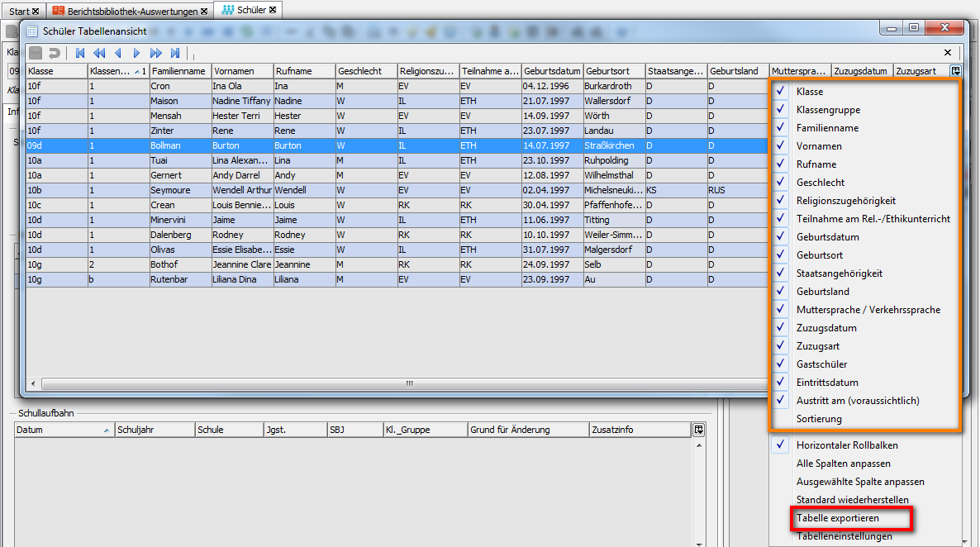Click Schullaufbahn vertical scrollbar up arrow

(x=699, y=445)
